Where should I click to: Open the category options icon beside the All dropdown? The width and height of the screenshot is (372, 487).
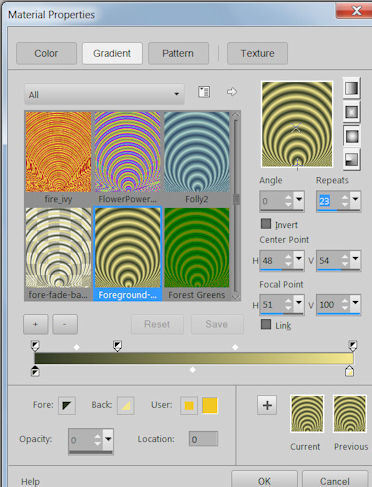204,92
